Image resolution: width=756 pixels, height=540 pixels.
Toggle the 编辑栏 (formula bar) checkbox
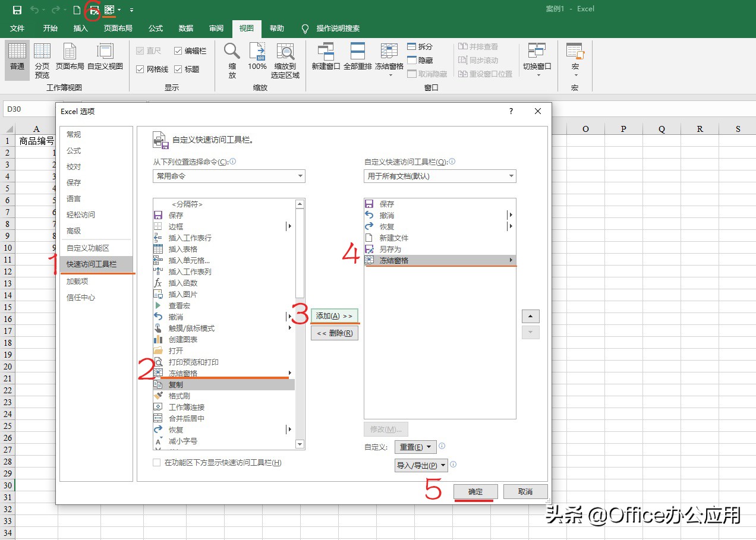[178, 51]
